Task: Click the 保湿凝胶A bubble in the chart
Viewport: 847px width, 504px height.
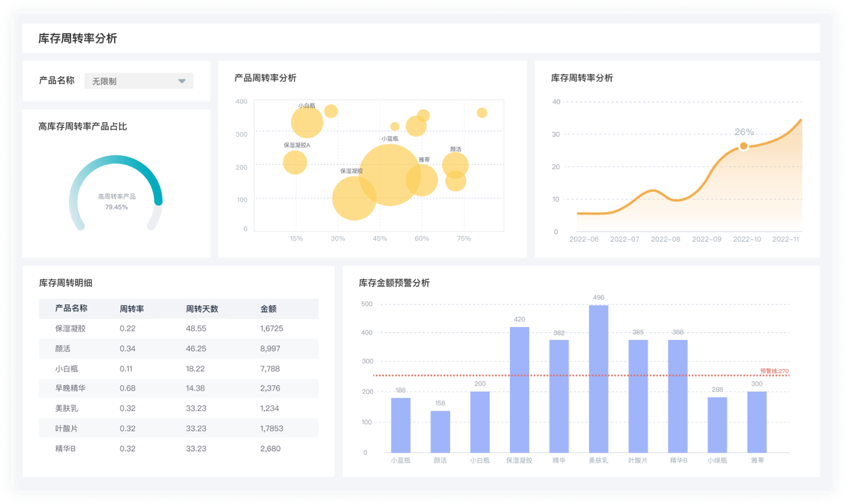Action: (294, 162)
